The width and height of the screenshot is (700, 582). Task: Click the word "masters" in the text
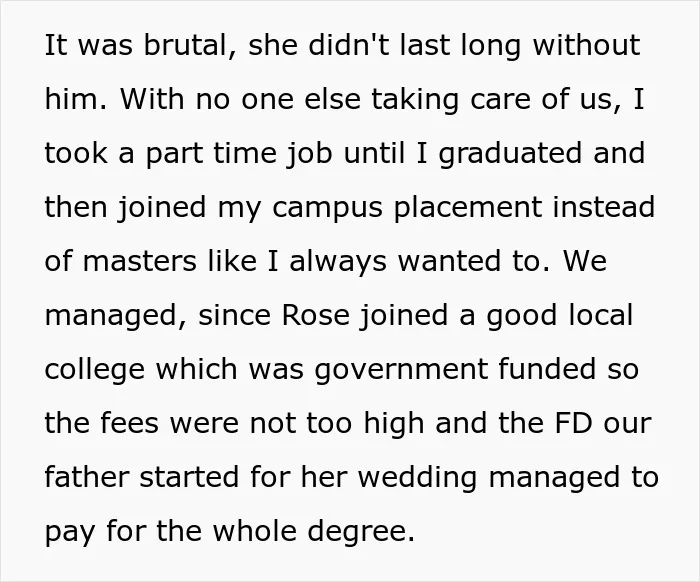pos(139,261)
